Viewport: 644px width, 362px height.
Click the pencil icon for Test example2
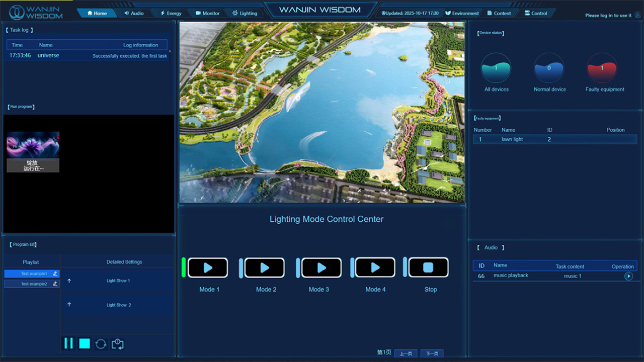coord(55,284)
